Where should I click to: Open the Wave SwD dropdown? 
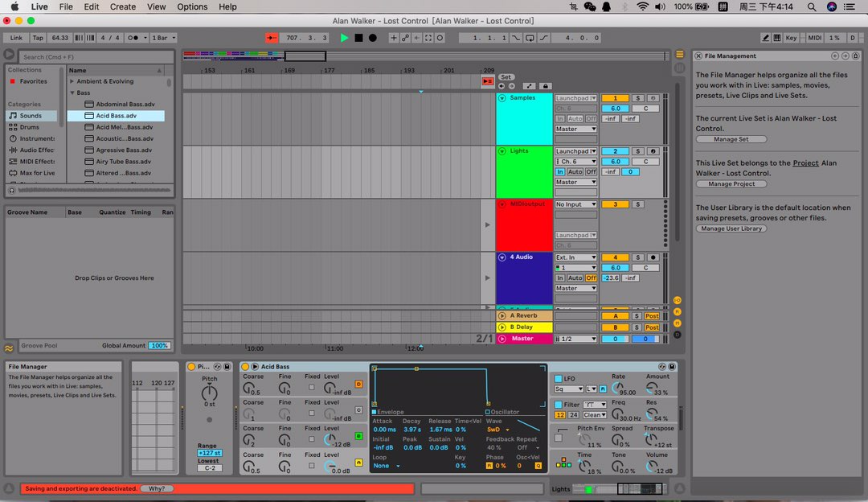click(498, 430)
